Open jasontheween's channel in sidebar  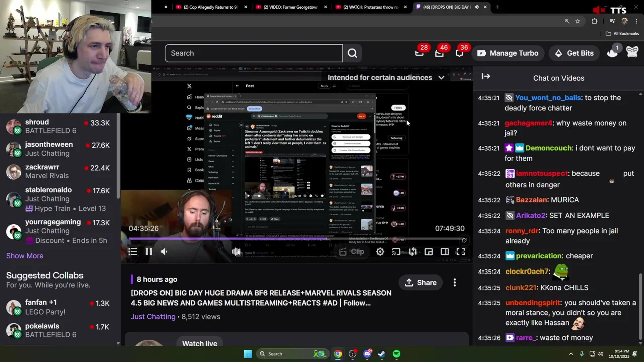60,149
